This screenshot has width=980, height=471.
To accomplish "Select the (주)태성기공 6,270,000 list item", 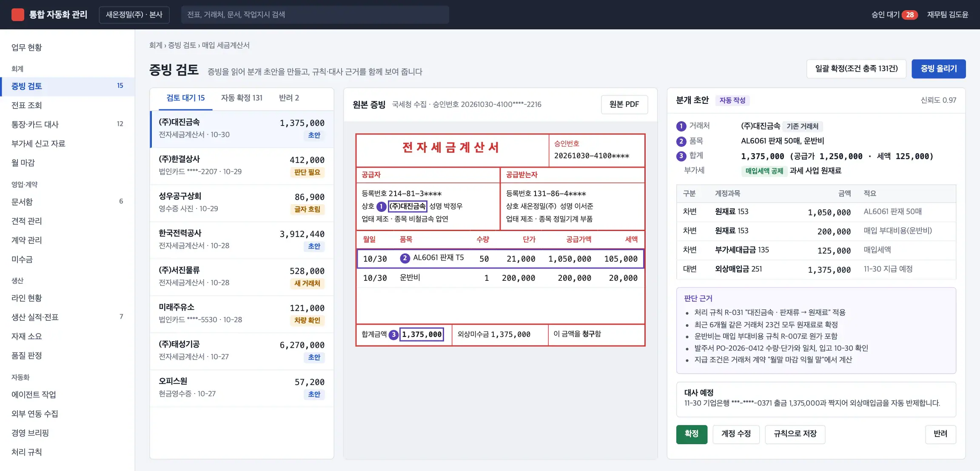I will (x=242, y=351).
